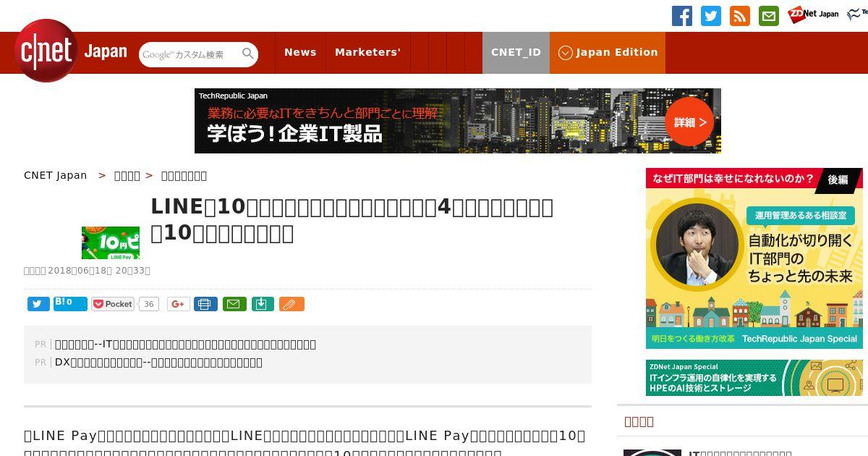The width and height of the screenshot is (868, 456).
Task: Share article on Google+
Action: (x=179, y=304)
